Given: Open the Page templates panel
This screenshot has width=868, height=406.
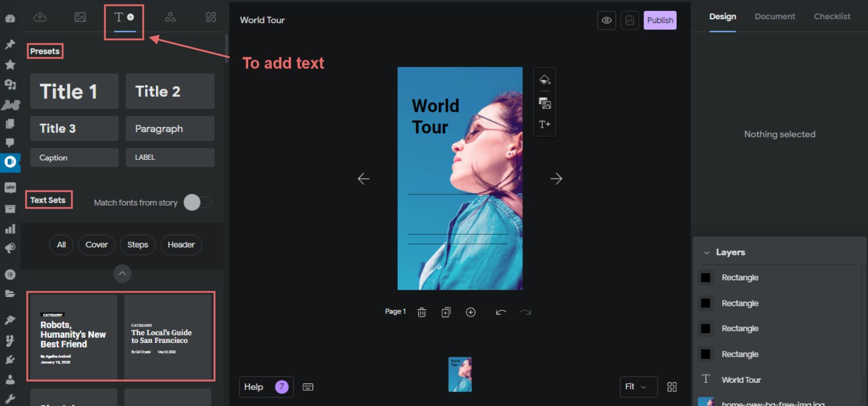Looking at the screenshot, I should click(x=210, y=17).
